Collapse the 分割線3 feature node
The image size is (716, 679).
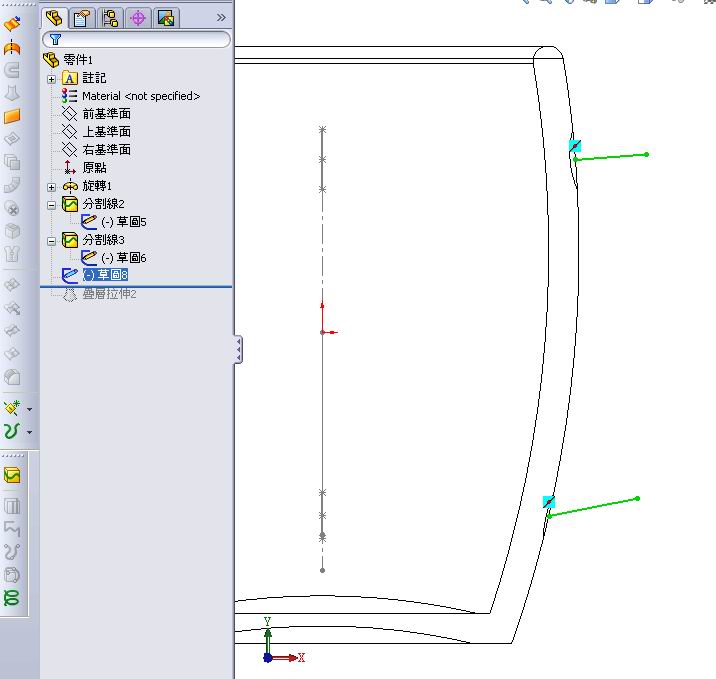point(52,241)
